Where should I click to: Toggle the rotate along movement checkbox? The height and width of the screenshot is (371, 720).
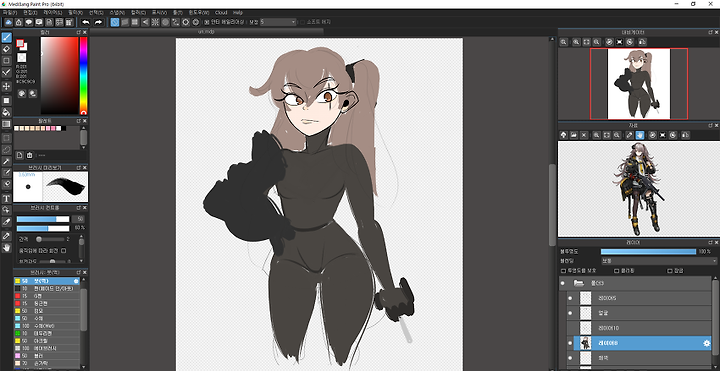pos(64,251)
